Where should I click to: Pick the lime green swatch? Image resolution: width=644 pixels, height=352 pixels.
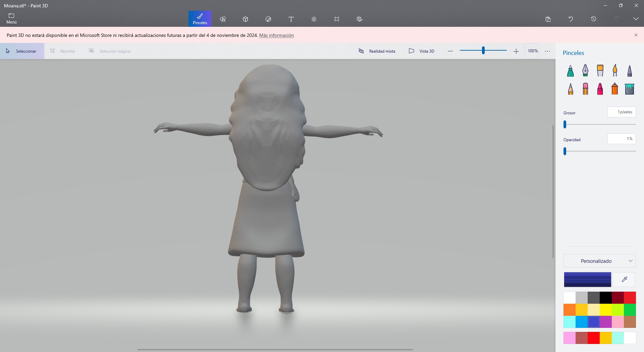[618, 310]
